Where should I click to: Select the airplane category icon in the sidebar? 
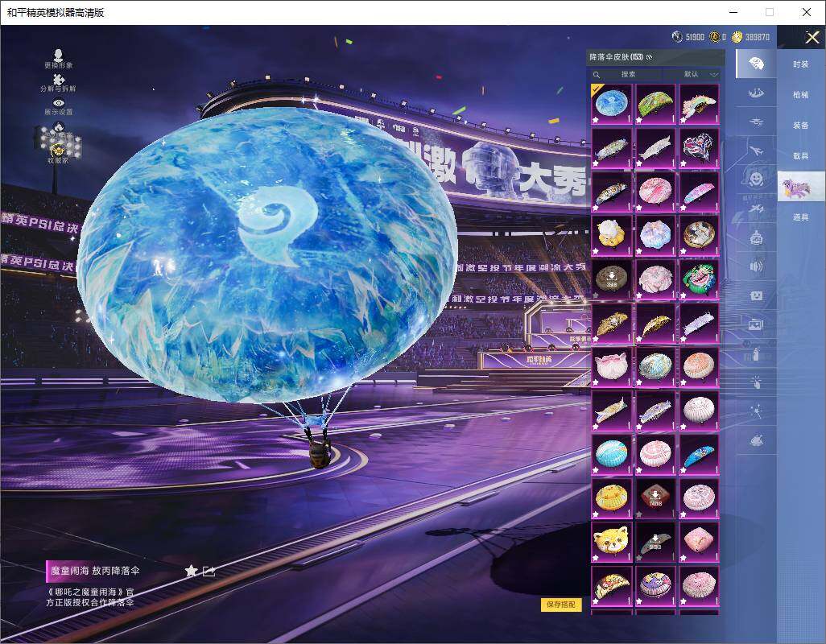tap(757, 151)
